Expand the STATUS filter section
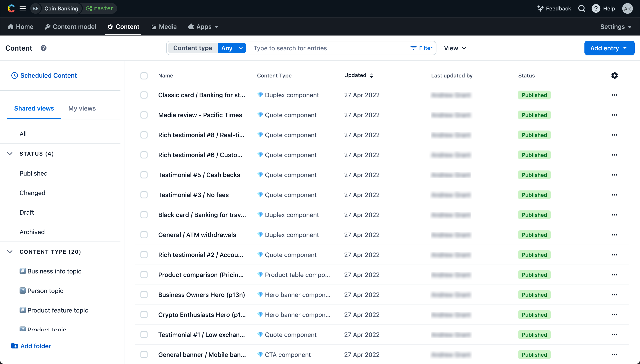 click(10, 153)
